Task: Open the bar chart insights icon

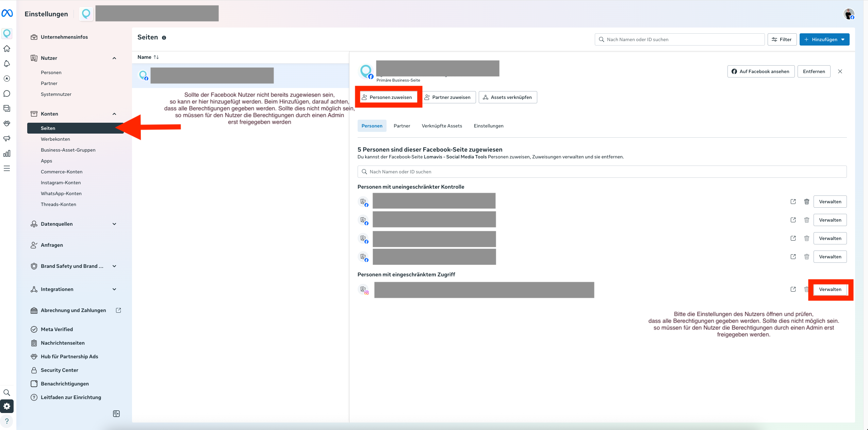Action: (7, 153)
